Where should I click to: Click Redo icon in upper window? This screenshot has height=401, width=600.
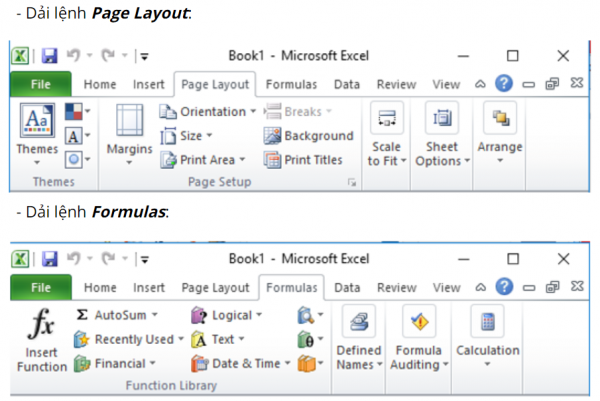coord(108,55)
